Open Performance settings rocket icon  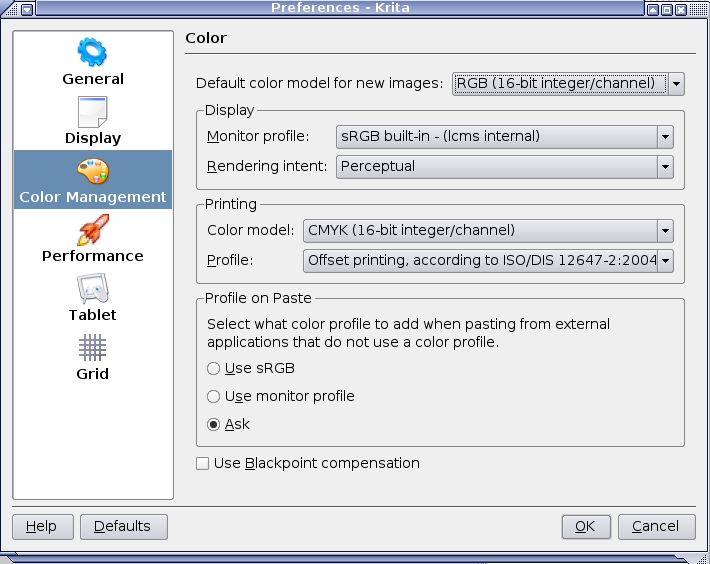93,229
